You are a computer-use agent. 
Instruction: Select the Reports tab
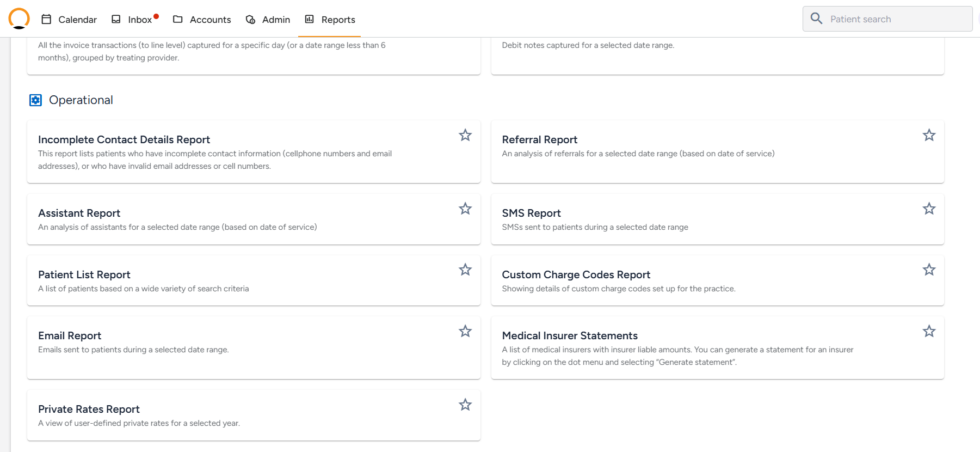[330, 20]
